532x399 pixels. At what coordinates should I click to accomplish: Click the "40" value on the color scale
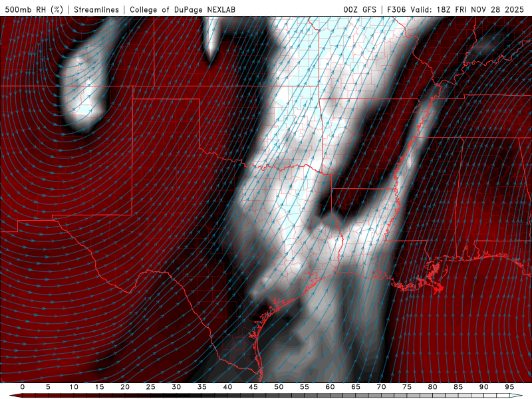[x=227, y=387]
